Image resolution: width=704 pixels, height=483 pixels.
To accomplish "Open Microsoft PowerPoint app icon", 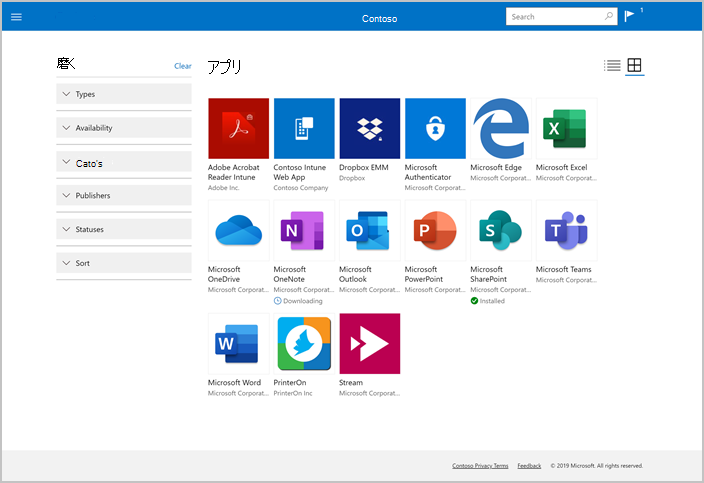I will 435,230.
